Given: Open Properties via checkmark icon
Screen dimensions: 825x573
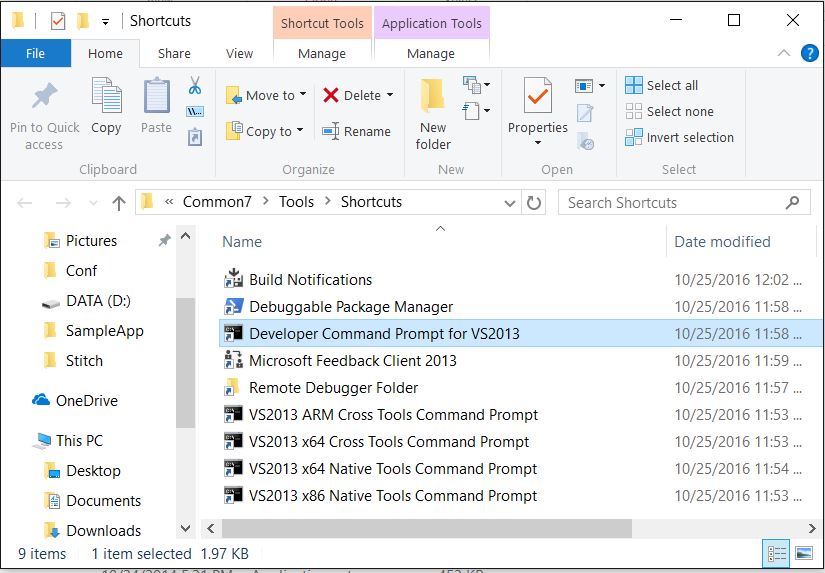Looking at the screenshot, I should point(538,97).
